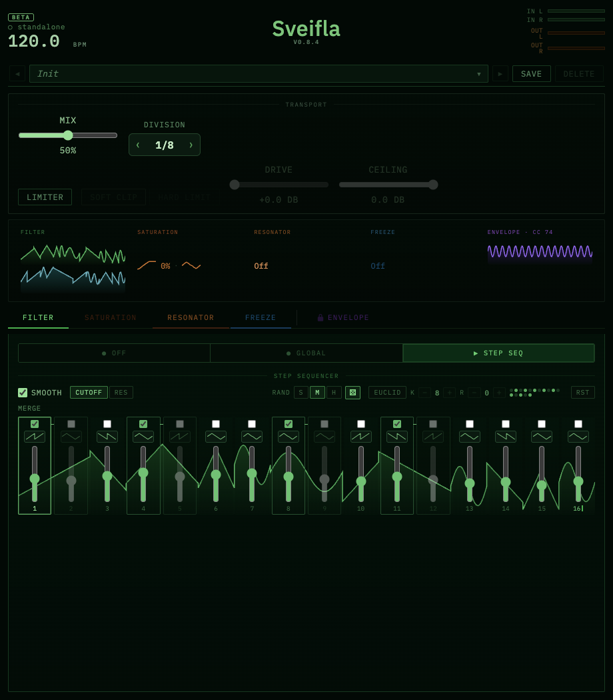
Task: Click the saturation wave curve icon
Action: [191, 265]
